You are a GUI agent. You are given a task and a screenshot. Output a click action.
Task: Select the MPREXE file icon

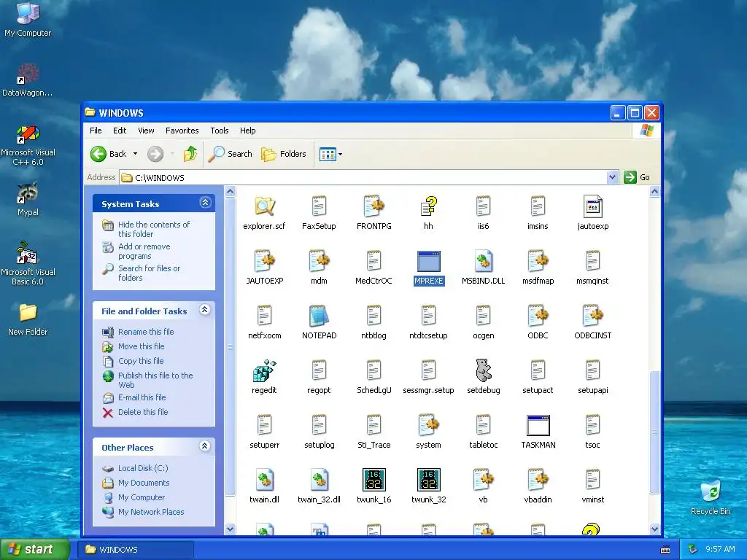point(428,262)
